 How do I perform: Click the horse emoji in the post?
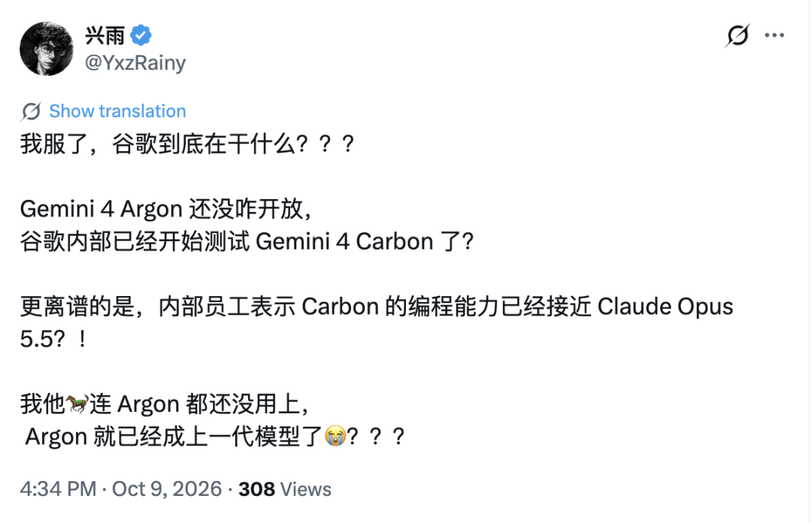pyautogui.click(x=77, y=404)
